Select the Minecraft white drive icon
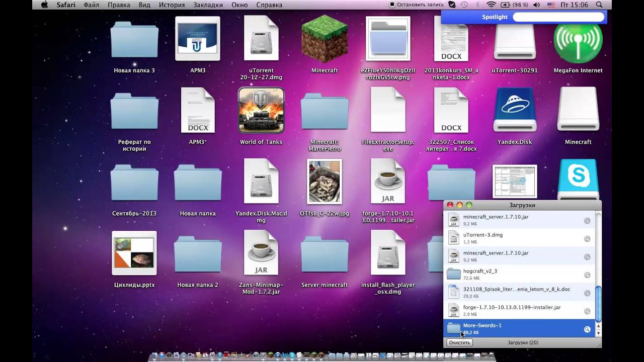 (578, 109)
